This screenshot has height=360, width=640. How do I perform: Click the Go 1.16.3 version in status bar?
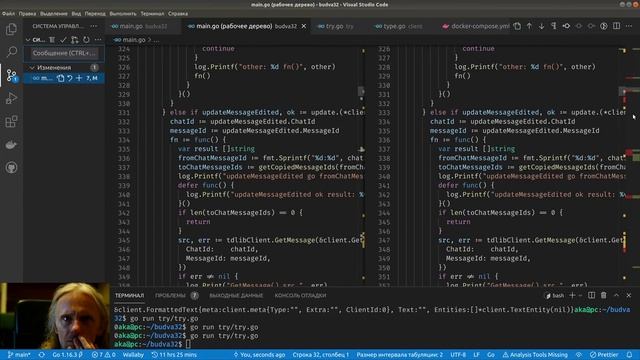coord(67,355)
